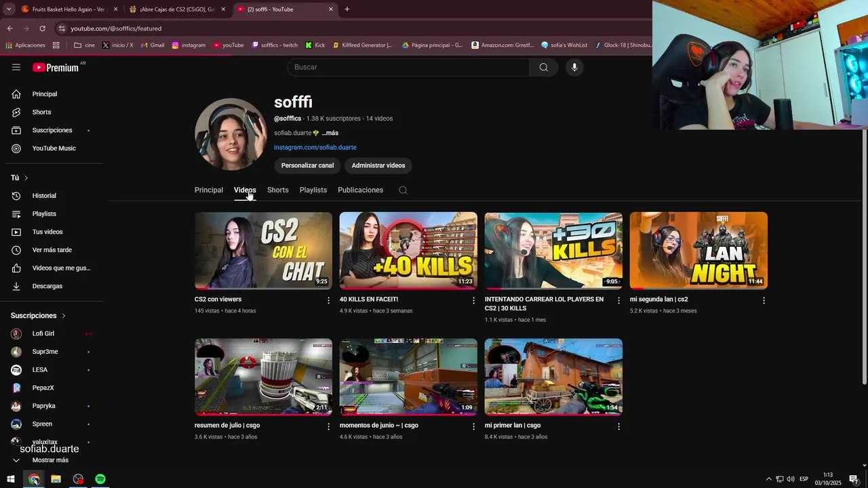Viewport: 868px width, 488px height.
Task: Open the instagram bookmark
Action: click(x=189, y=45)
